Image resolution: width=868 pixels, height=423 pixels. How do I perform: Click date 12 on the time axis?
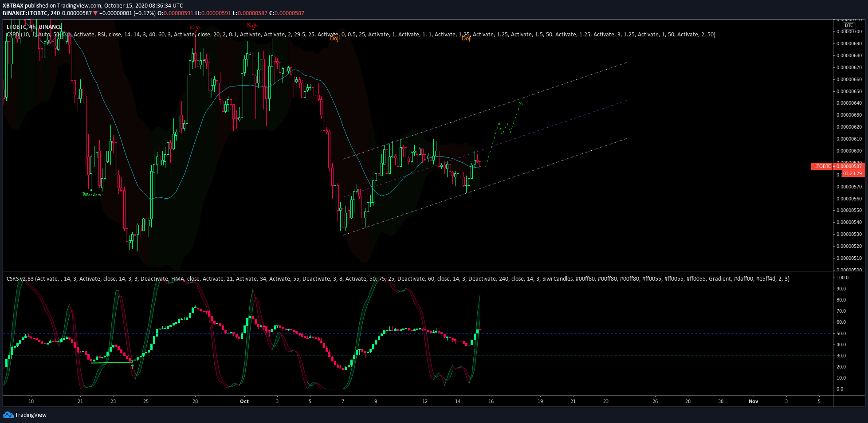(x=425, y=402)
